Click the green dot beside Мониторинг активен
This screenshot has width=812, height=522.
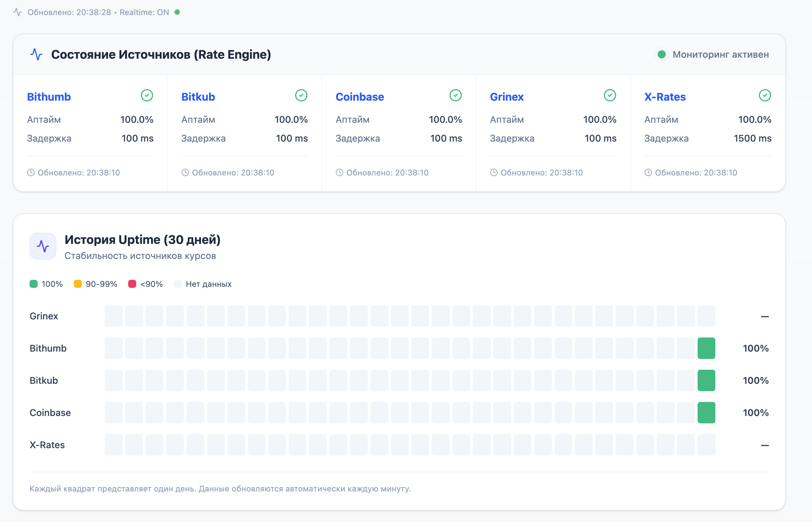[661, 54]
